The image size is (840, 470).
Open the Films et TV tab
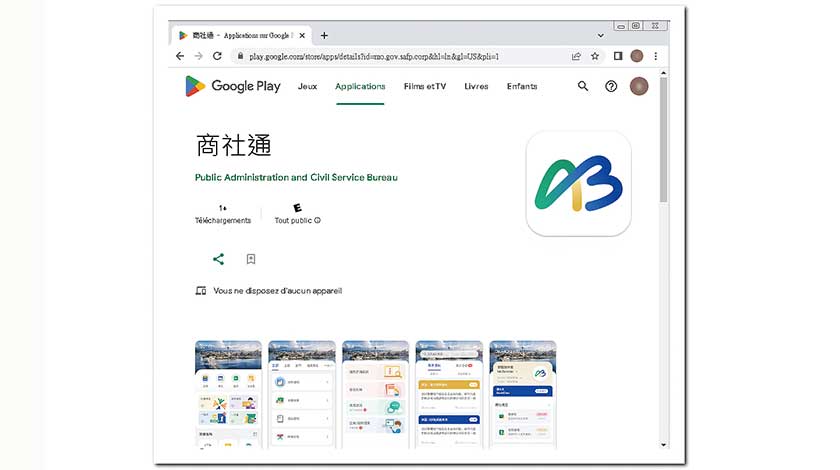tap(425, 86)
